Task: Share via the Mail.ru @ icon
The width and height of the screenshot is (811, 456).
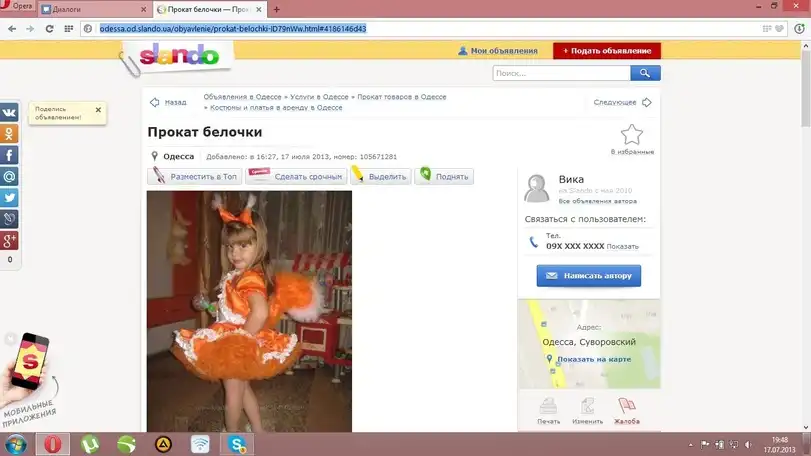Action: (9, 176)
